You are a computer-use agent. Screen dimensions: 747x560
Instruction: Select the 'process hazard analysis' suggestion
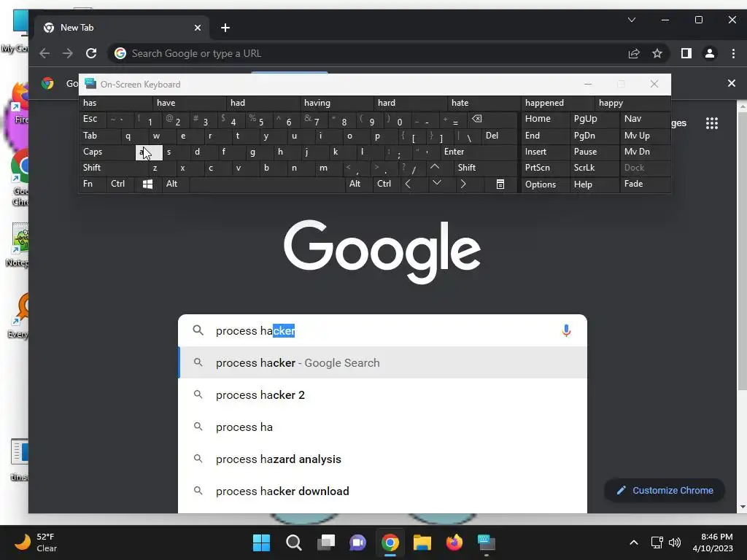click(382, 459)
